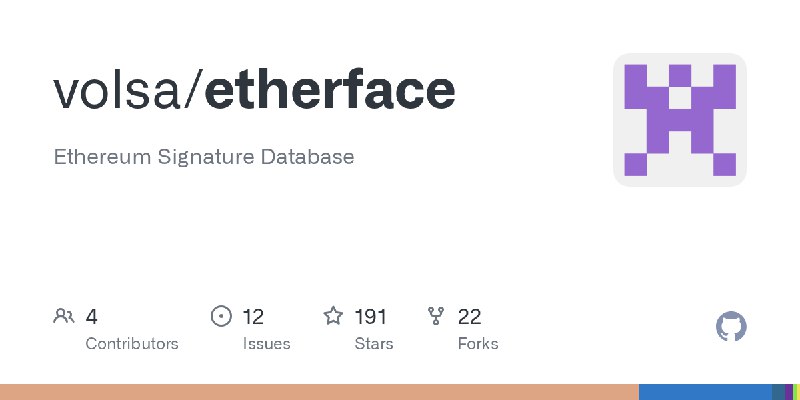Open the "Issues" label

(266, 344)
